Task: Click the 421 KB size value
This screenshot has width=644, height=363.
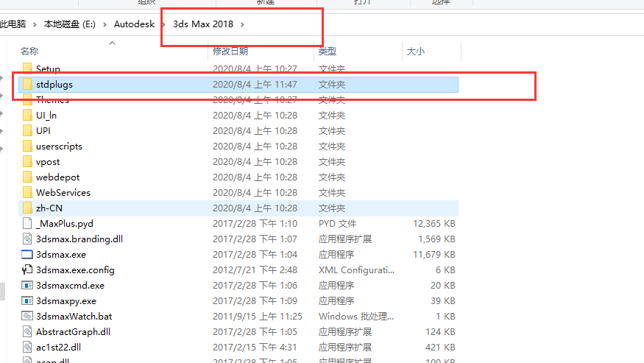Action: tap(440, 348)
